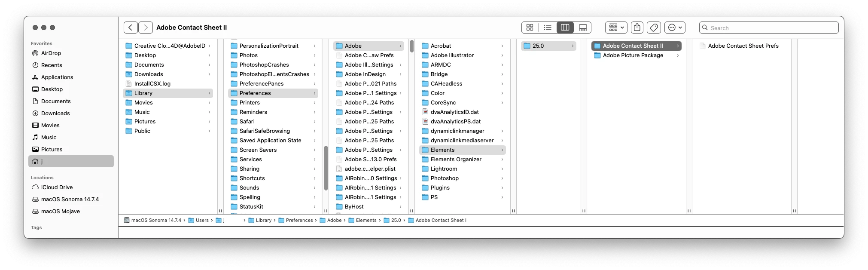Click the second column's vertical scrollbar
The height and width of the screenshot is (270, 868).
point(326,168)
